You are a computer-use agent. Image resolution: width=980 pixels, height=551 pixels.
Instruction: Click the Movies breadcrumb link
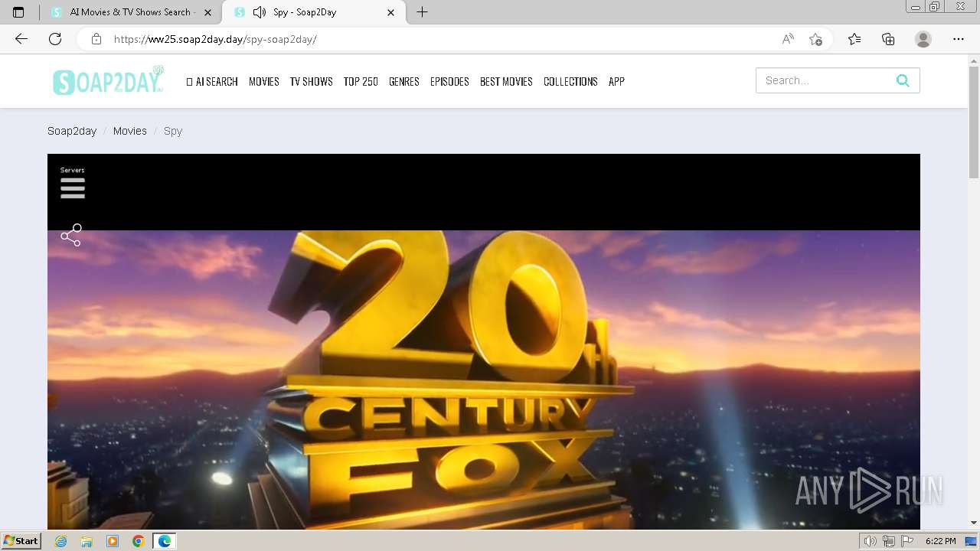130,131
